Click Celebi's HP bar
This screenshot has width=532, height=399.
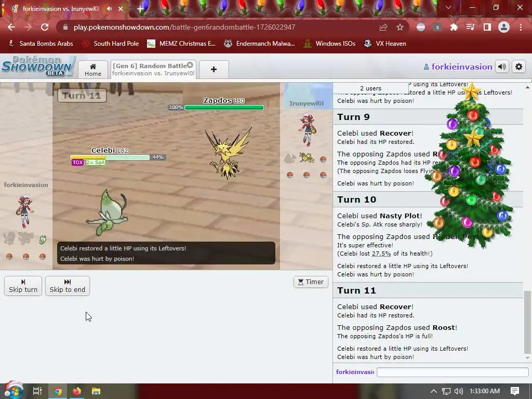pos(110,157)
